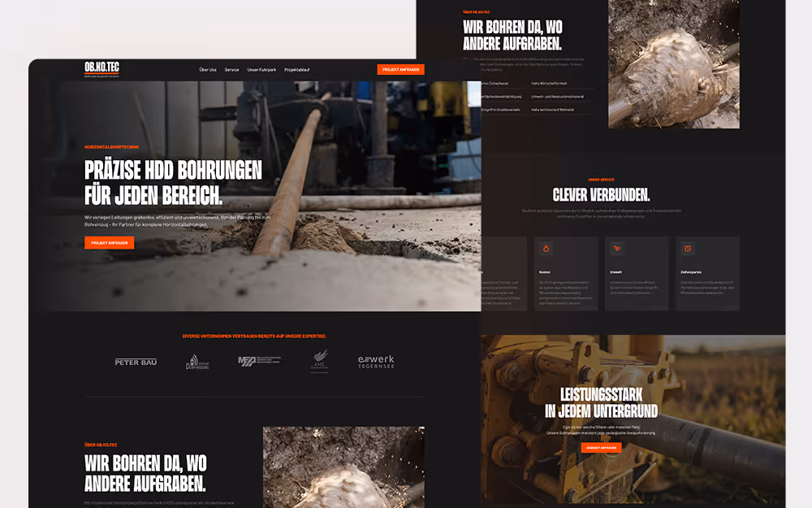This screenshot has height=508, width=812.
Task: Click the Kosten card money-bag icon
Action: 546,249
